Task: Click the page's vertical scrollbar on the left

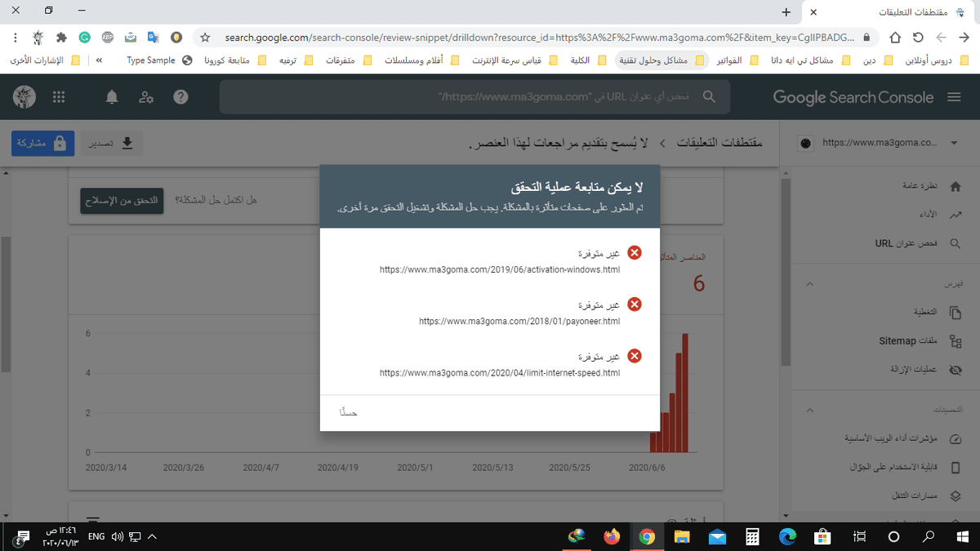Action: click(x=5, y=304)
